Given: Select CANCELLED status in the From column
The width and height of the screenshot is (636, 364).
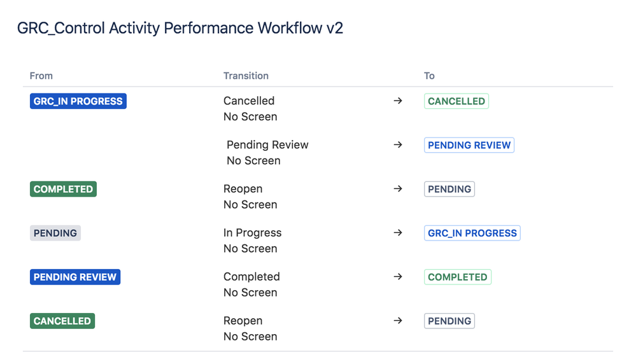Looking at the screenshot, I should 62,321.
